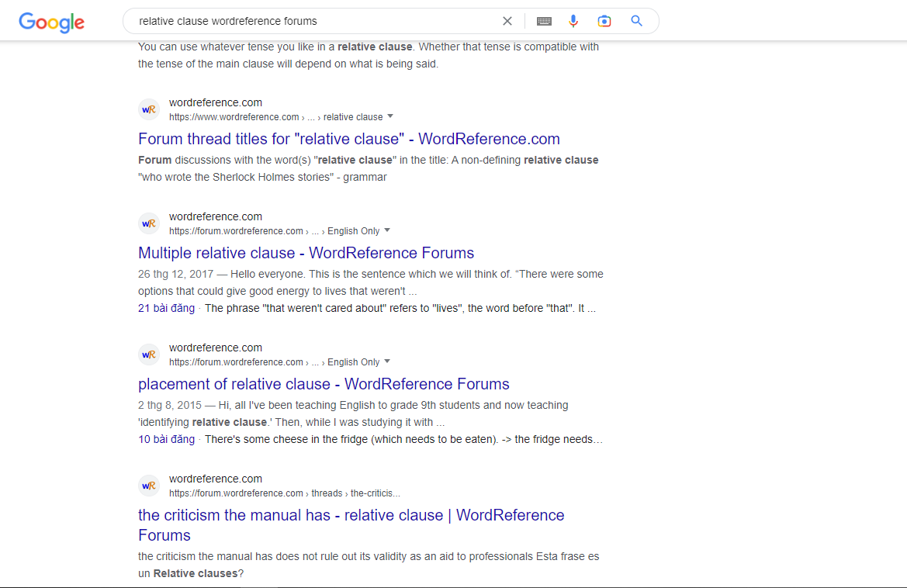The image size is (907, 588).
Task: Click WR favicon beside Forum thread titles result
Action: [x=149, y=109]
